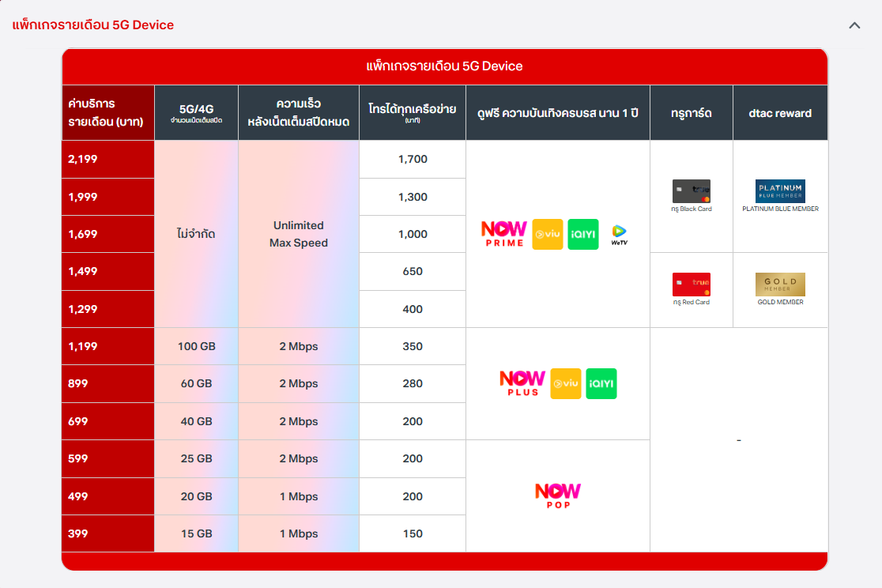Click the 1,000 call minutes cell
Screen dimensions: 882x588
tap(413, 234)
